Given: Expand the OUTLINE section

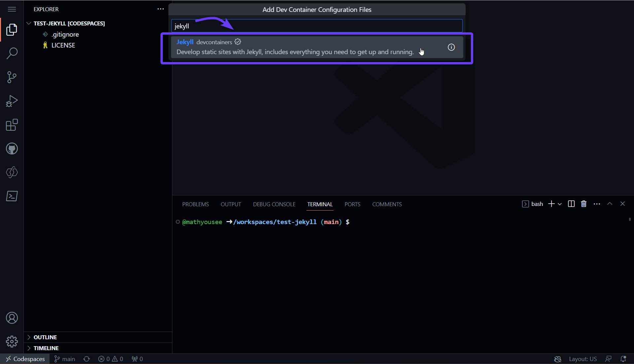Looking at the screenshot, I should coord(45,337).
